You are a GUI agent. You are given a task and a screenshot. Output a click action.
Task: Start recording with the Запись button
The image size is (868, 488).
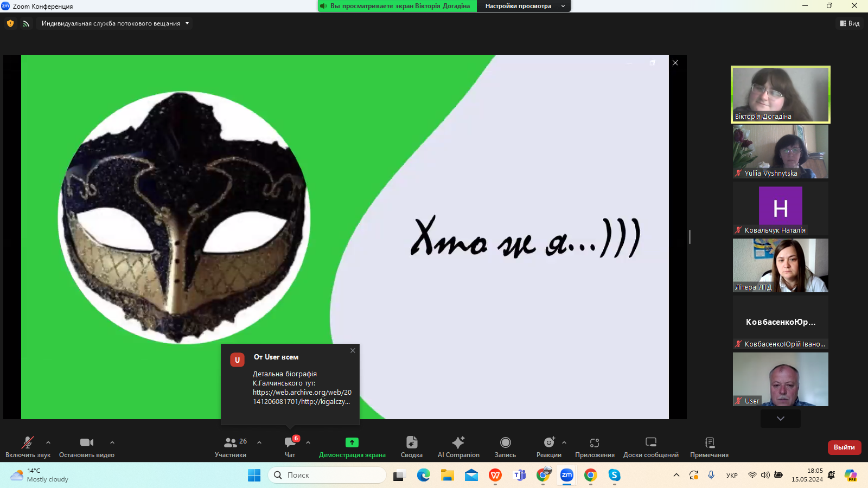click(505, 447)
